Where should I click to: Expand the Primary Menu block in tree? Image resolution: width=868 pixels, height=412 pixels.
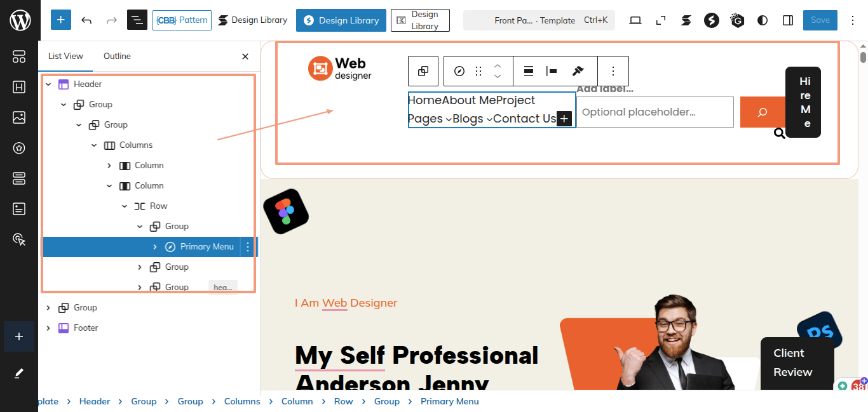click(x=155, y=247)
